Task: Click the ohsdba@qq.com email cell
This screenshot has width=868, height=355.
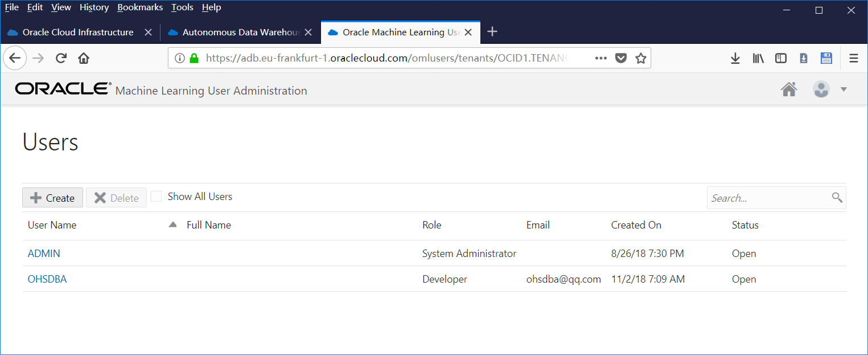Action: coord(563,279)
